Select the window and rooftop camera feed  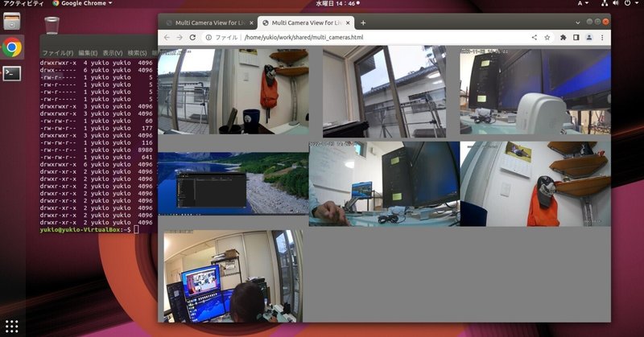pyautogui.click(x=384, y=92)
